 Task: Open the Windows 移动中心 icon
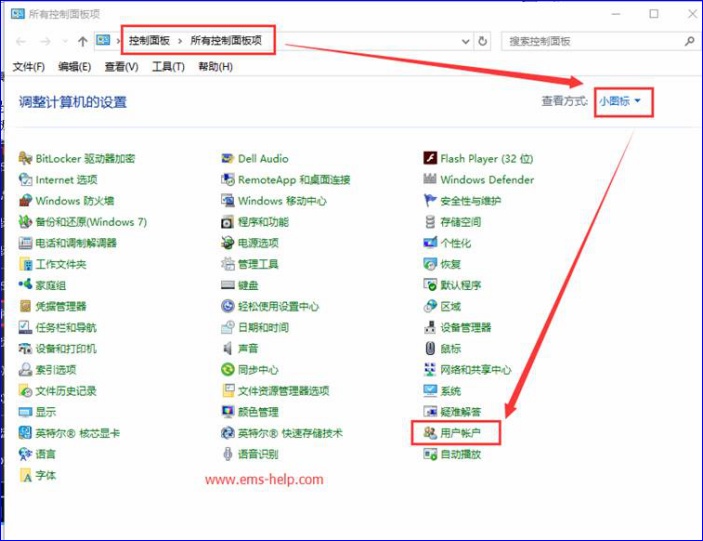point(228,200)
